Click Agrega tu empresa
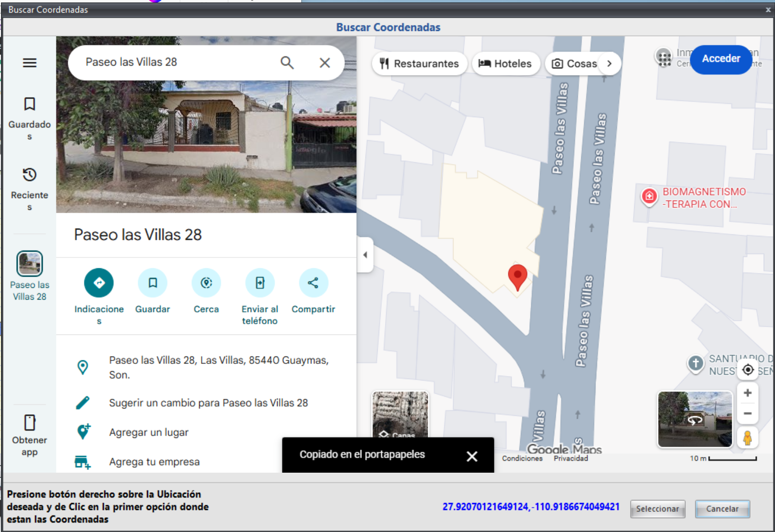Image resolution: width=775 pixels, height=532 pixels. 154,462
